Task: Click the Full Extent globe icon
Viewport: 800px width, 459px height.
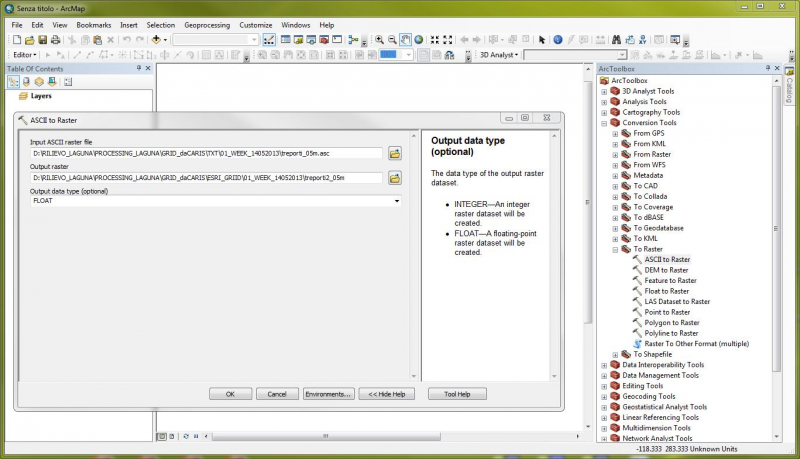Action: (x=419, y=40)
